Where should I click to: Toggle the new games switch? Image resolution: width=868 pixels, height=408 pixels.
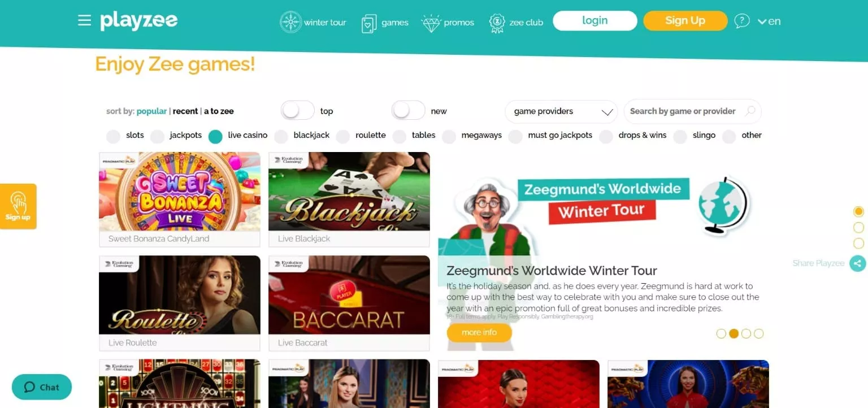click(x=408, y=110)
